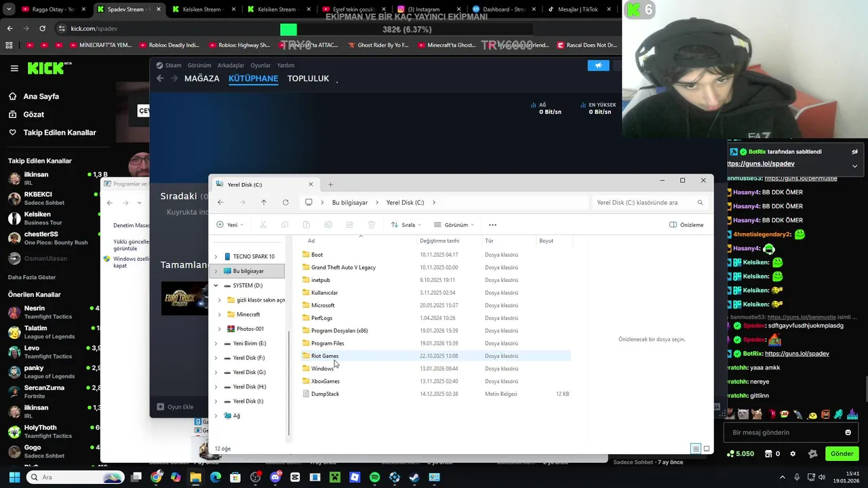The height and width of the screenshot is (488, 868).
Task: Select the Kullanıcılar folder
Action: point(435,293)
